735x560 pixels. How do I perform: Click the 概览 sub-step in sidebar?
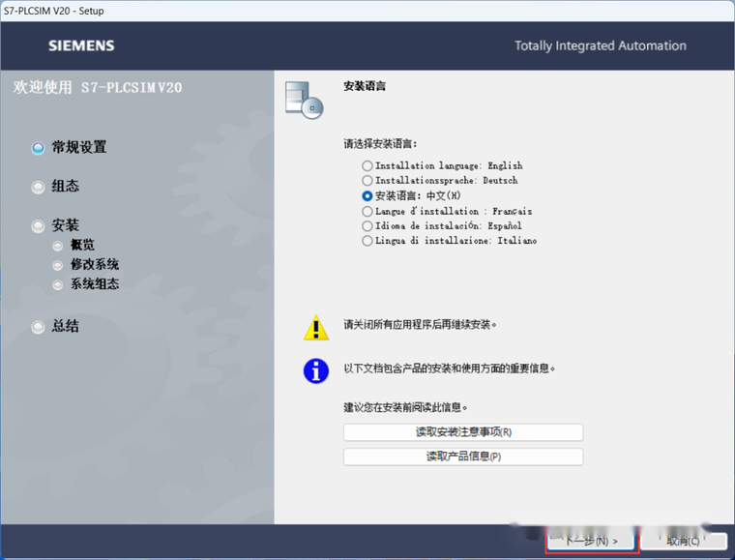82,246
